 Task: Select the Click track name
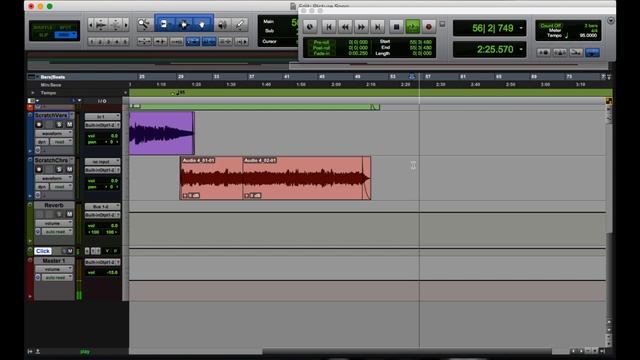[x=43, y=251]
